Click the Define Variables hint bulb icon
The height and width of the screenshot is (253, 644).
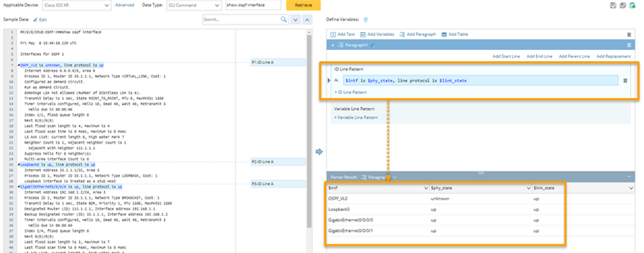click(x=365, y=20)
